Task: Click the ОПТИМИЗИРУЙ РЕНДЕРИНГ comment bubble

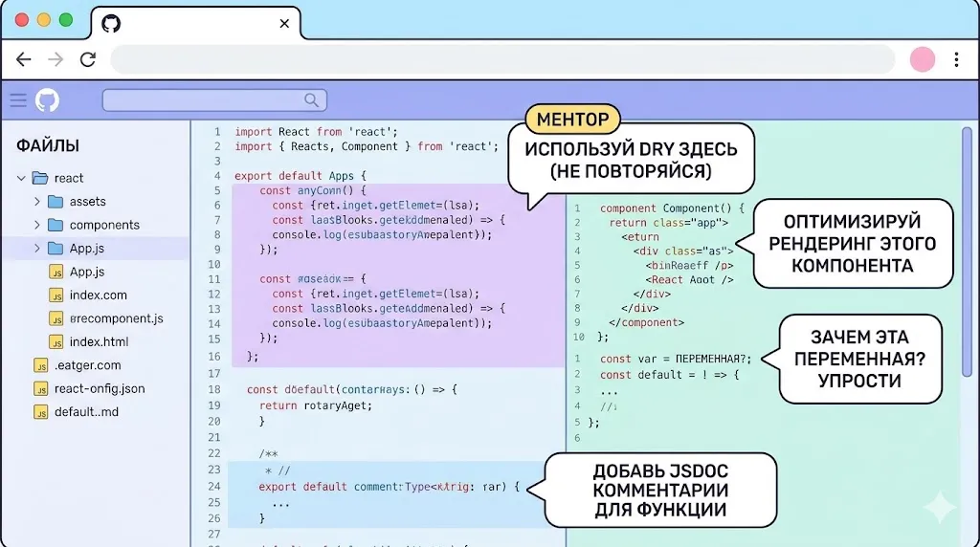Action: pyautogui.click(x=853, y=244)
